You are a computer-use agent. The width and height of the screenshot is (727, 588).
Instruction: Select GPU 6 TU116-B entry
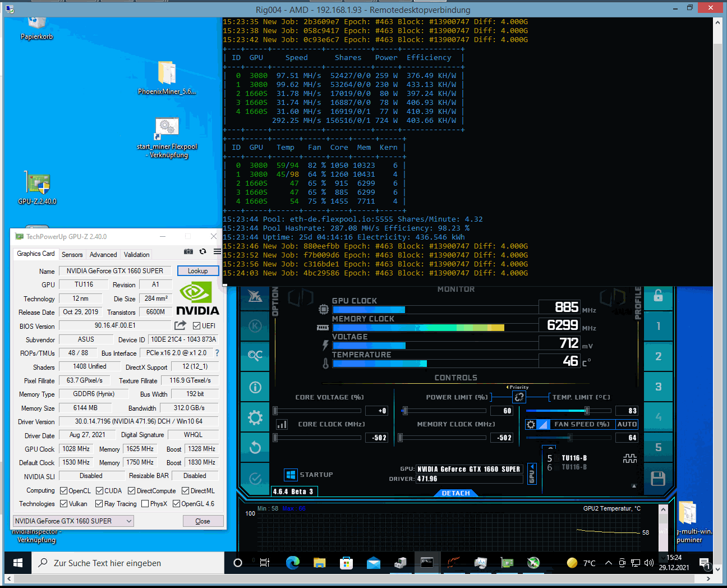click(567, 467)
